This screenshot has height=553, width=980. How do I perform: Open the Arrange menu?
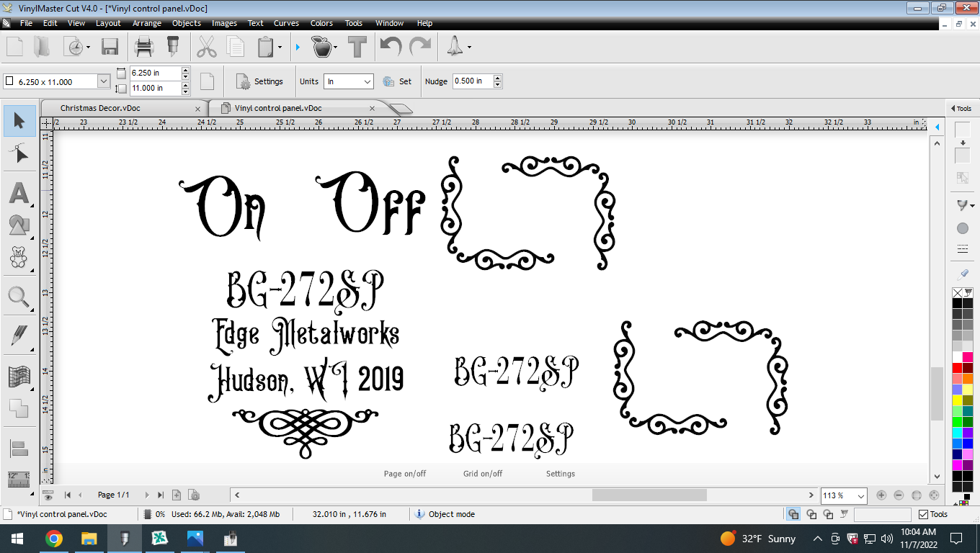146,22
